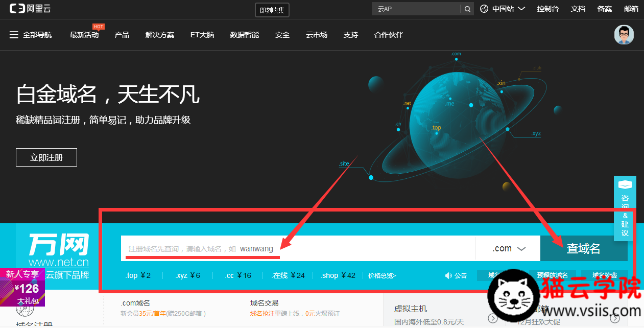The height and width of the screenshot is (328, 644).
Task: Open the hamburger menu for 全部导航
Action: (14, 35)
